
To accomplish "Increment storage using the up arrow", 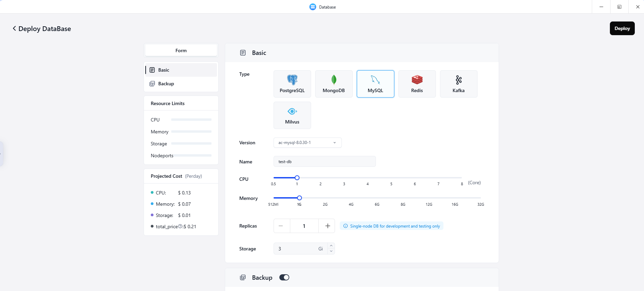I will coord(331,246).
